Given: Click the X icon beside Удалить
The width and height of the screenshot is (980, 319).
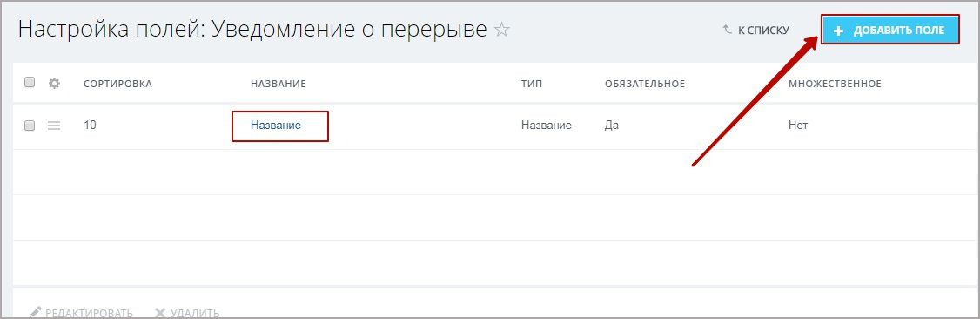Looking at the screenshot, I should click(160, 313).
